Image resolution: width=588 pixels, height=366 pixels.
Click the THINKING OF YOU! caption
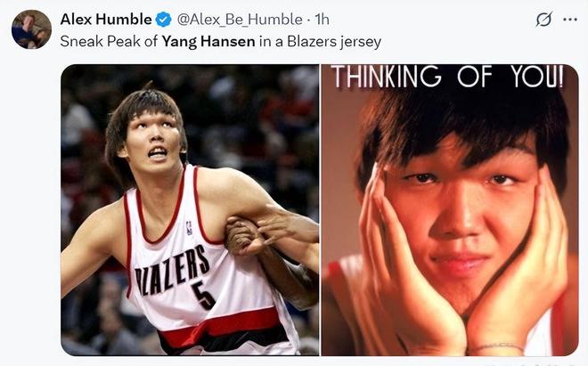[x=448, y=77]
